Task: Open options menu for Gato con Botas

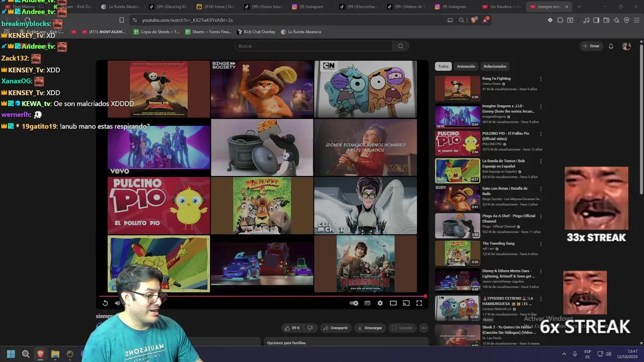Action: pos(541,189)
